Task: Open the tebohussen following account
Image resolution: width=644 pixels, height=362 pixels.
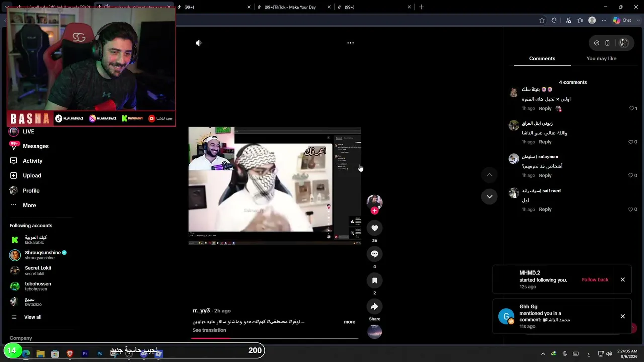Action: click(x=31, y=286)
